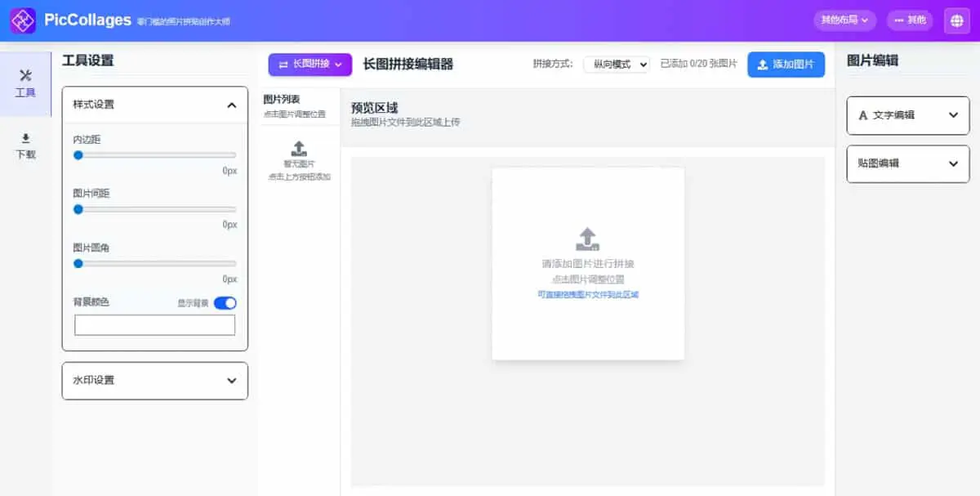Click the 图片列表 heading
The height and width of the screenshot is (496, 980).
coord(281,99)
